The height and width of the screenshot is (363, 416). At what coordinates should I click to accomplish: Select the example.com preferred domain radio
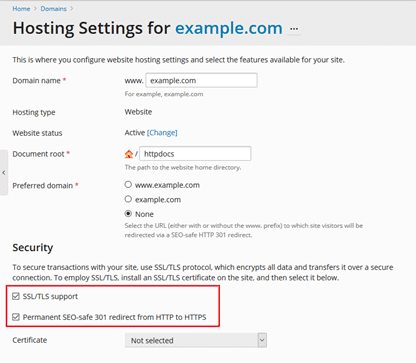(128, 199)
